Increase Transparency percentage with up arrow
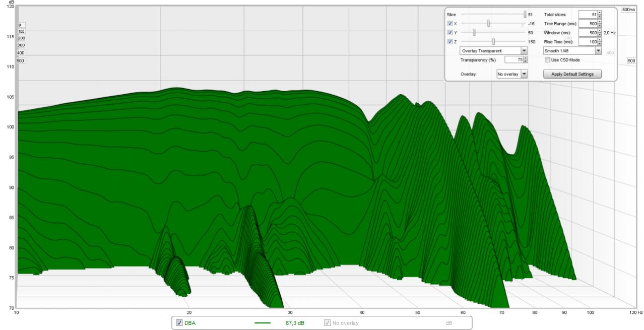This screenshot has height=330, width=644. [x=526, y=58]
